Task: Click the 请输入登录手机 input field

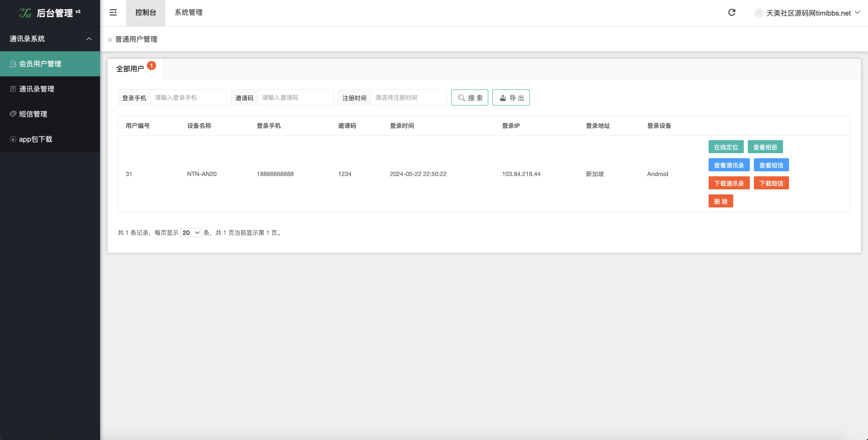Action: click(x=189, y=97)
